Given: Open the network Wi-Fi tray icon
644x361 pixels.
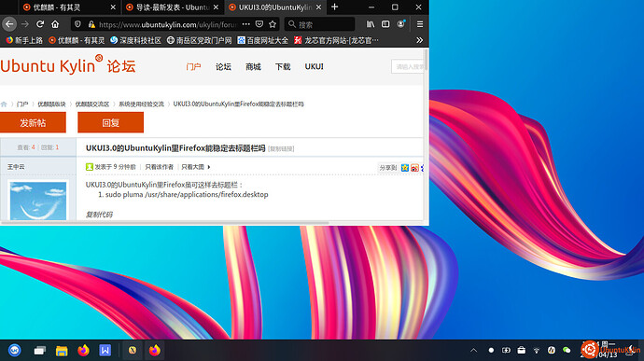Looking at the screenshot, I should (x=537, y=351).
